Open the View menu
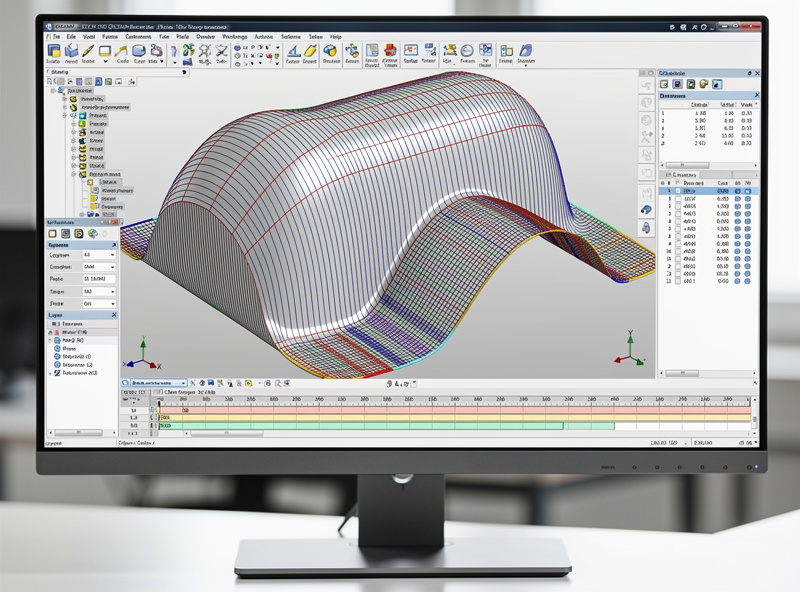The width and height of the screenshot is (800, 592). pos(89,37)
